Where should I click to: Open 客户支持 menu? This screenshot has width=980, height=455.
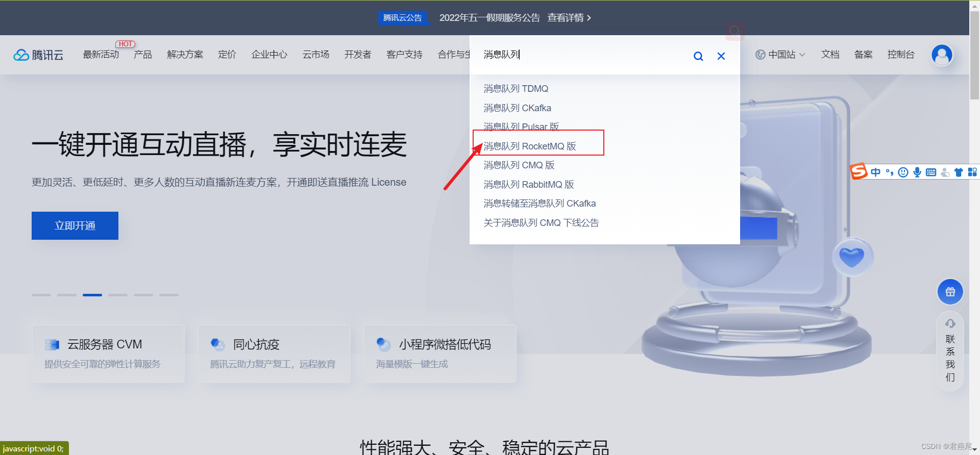tap(405, 55)
